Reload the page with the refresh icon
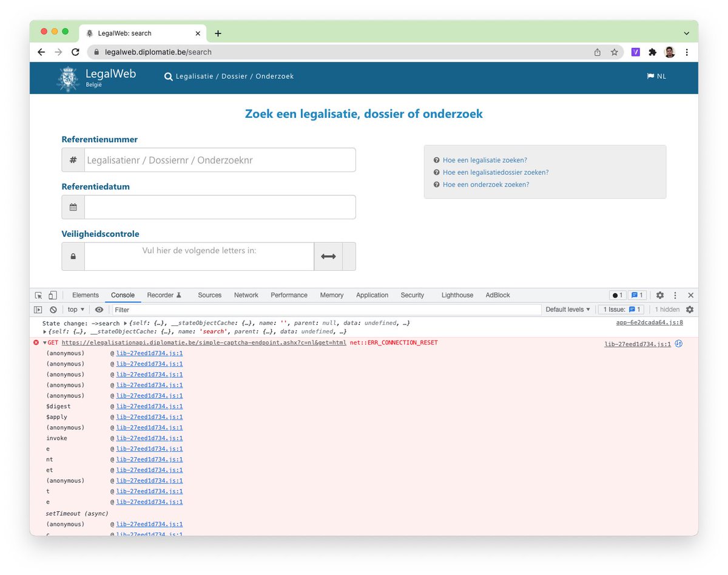 pos(75,52)
